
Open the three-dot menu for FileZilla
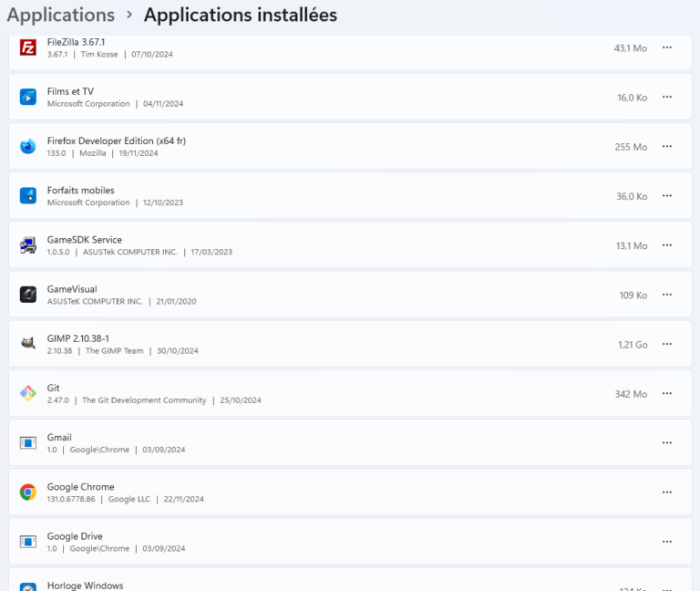(x=667, y=47)
